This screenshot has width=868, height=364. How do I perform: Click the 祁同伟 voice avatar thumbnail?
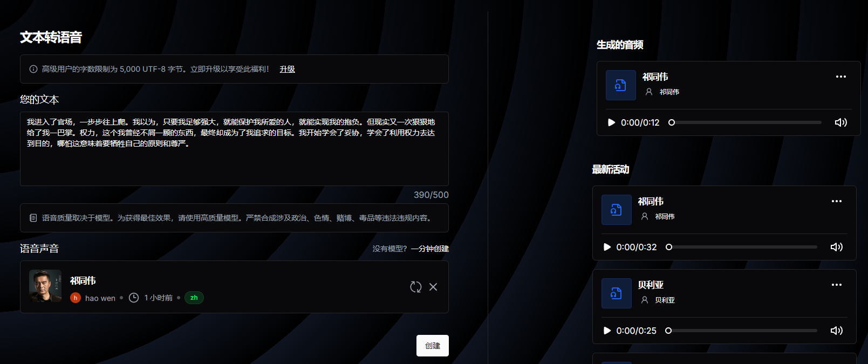click(45, 286)
